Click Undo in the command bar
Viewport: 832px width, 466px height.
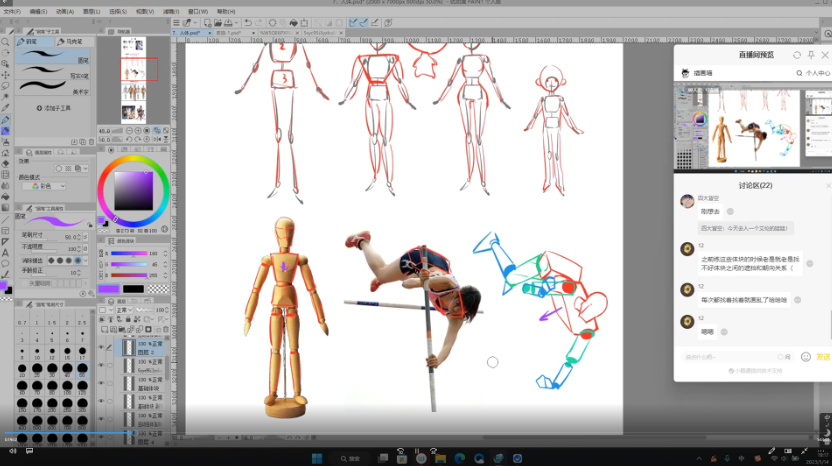click(248, 23)
